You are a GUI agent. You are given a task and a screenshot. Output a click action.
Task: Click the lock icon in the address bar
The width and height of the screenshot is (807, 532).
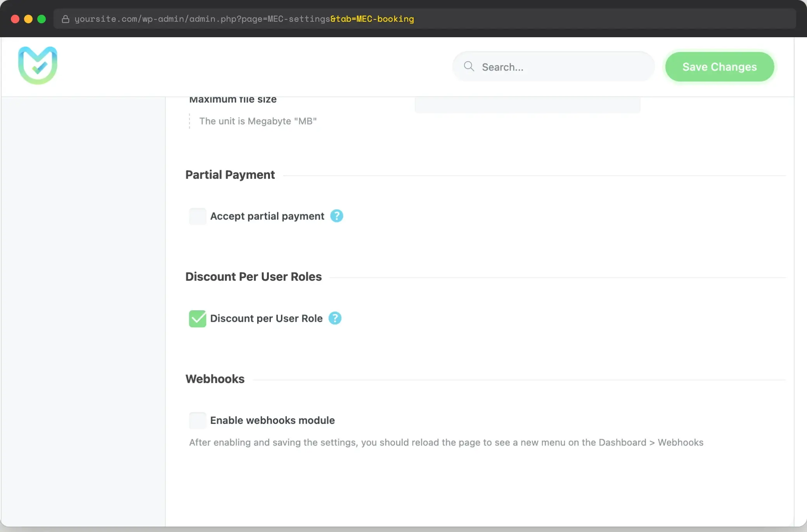[x=66, y=19]
